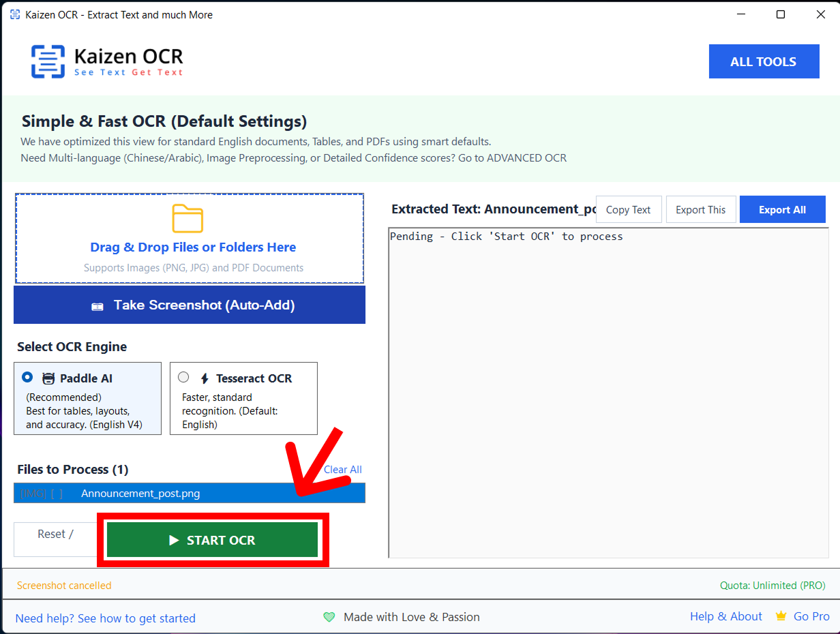Click the play icon on Start OCR
This screenshot has width=840, height=634.
(174, 541)
